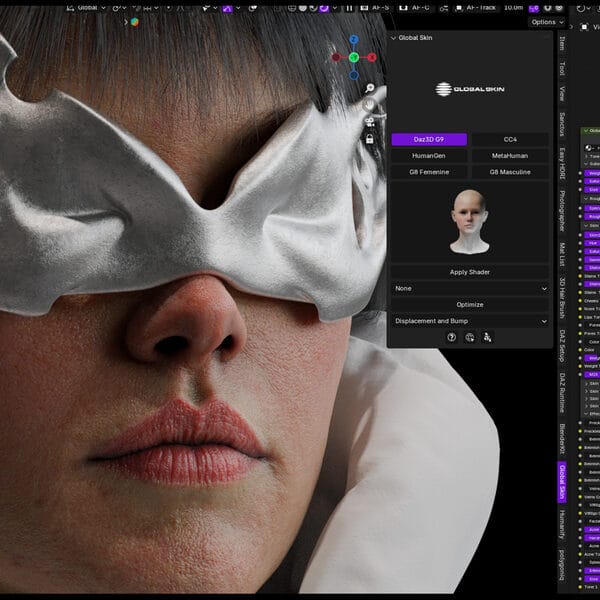The image size is (600, 600).
Task: Open the Displacement and Bump dropdown
Action: click(x=470, y=321)
